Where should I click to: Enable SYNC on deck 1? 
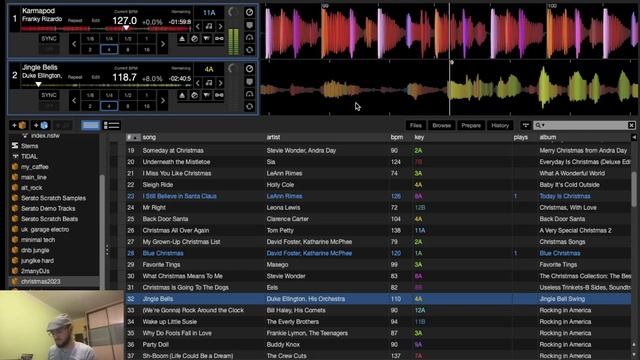pos(49,39)
